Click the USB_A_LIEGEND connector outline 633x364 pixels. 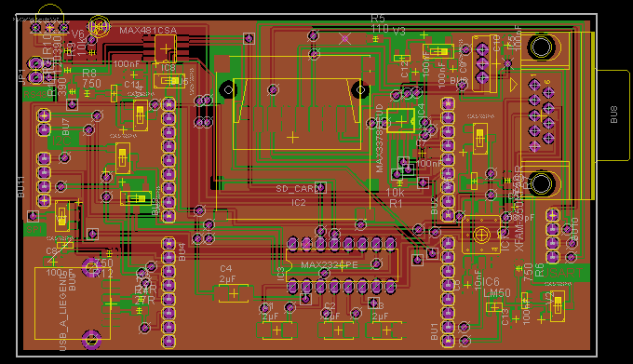point(73,303)
